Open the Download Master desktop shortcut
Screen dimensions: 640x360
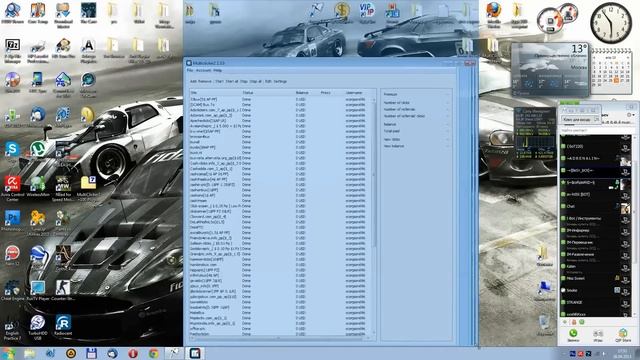pos(63,15)
